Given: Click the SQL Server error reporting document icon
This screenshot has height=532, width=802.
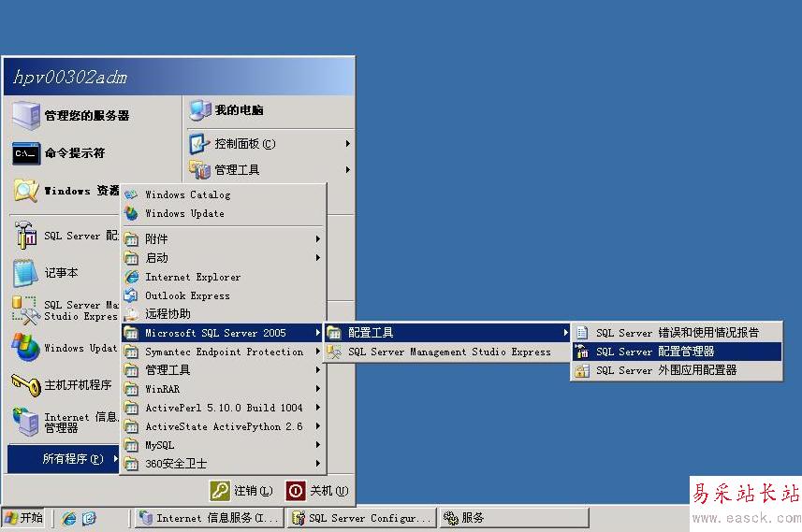Looking at the screenshot, I should click(582, 333).
